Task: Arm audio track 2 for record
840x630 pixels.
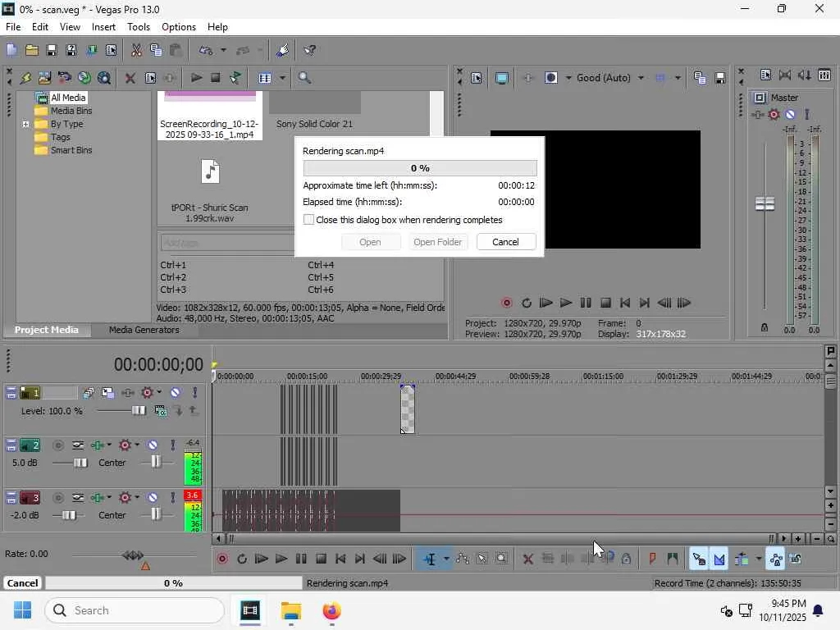Action: (x=58, y=445)
